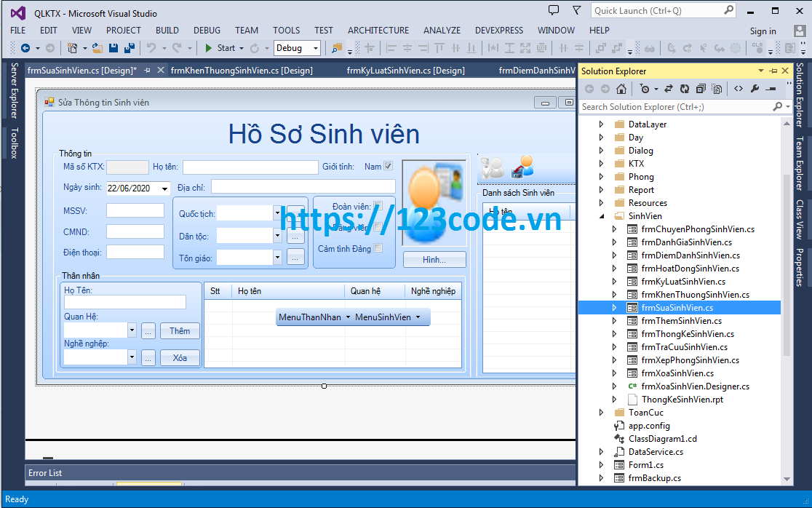Viewport: 812px width, 508px height.
Task: Open the Ngày sinh date picker dropdown
Action: [x=164, y=188]
